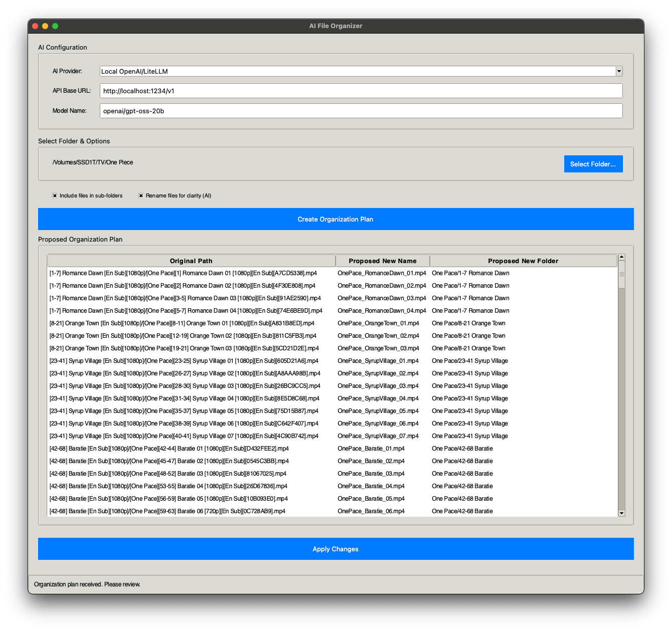The height and width of the screenshot is (631, 672).
Task: Apply the proposed organization changes
Action: pyautogui.click(x=335, y=549)
